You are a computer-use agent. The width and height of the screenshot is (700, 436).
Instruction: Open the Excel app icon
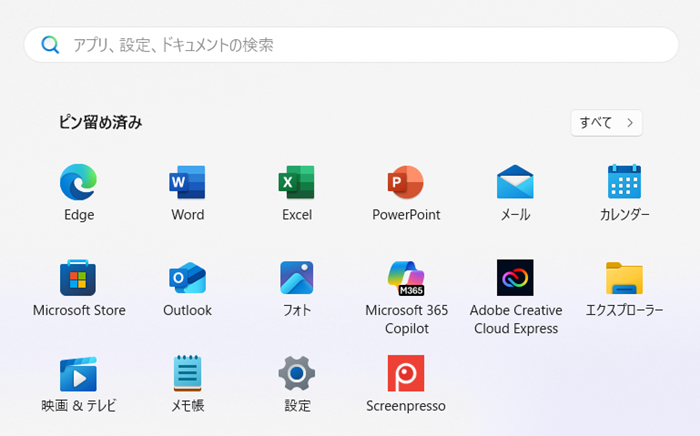point(296,183)
